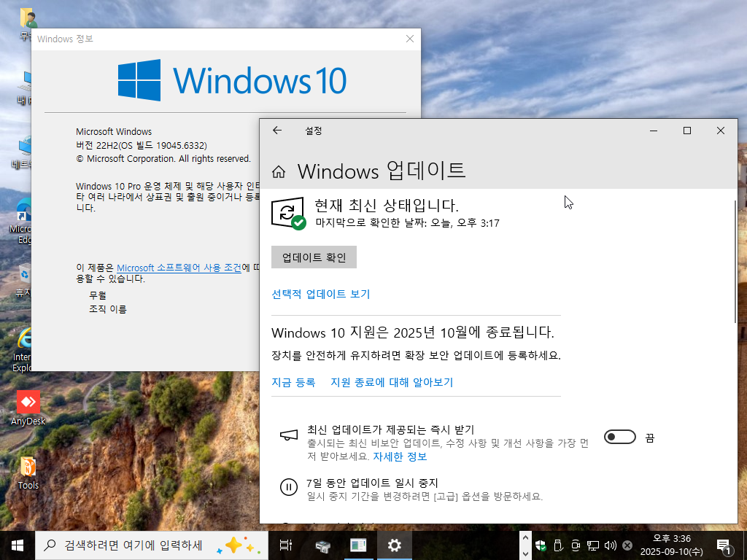747x560 pixels.
Task: Click the Meet Now camera tray icon
Action: coord(576,545)
